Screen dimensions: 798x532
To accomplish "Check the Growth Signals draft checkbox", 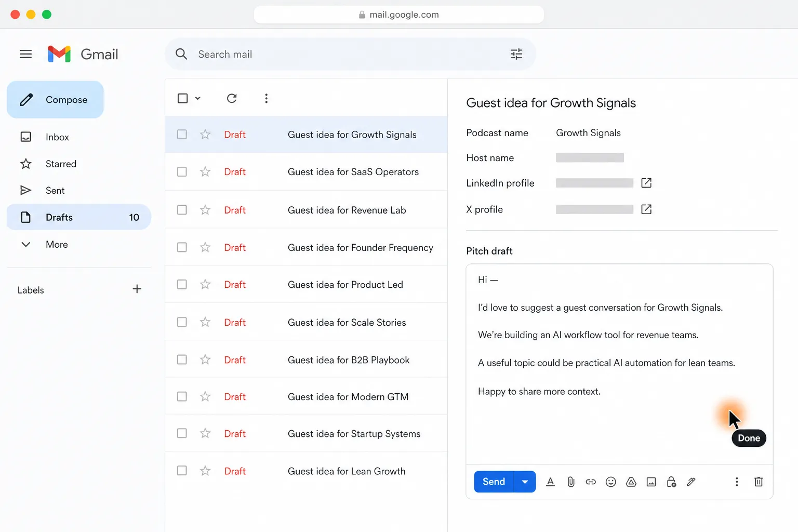I will [x=182, y=135].
